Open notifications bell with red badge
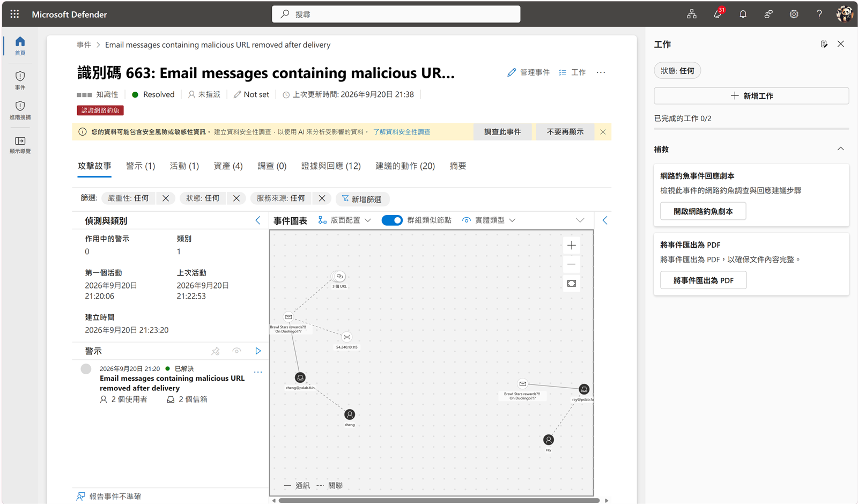This screenshot has height=504, width=858. coord(718,14)
